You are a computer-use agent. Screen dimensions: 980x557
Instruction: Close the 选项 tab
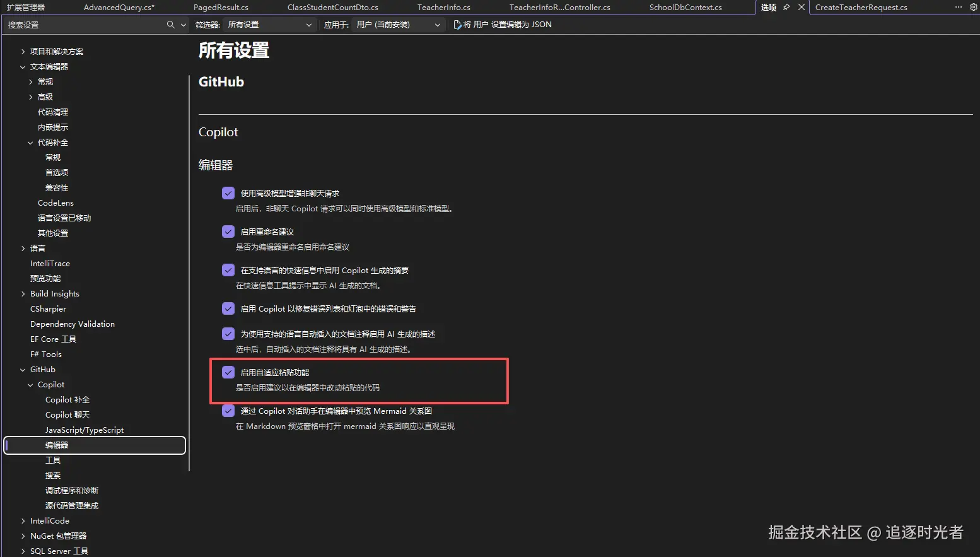click(802, 8)
